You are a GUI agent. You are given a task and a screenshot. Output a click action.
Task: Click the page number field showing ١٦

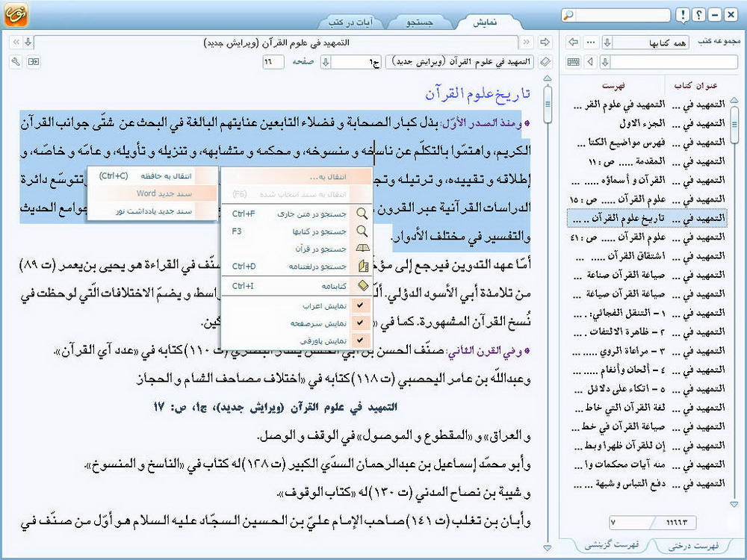(273, 62)
